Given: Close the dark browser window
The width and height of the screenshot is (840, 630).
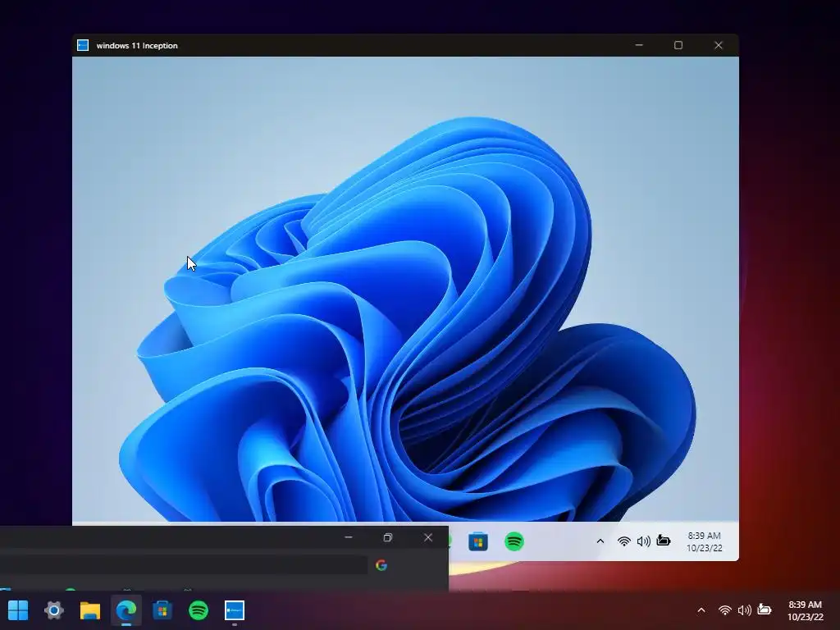Looking at the screenshot, I should tap(428, 537).
